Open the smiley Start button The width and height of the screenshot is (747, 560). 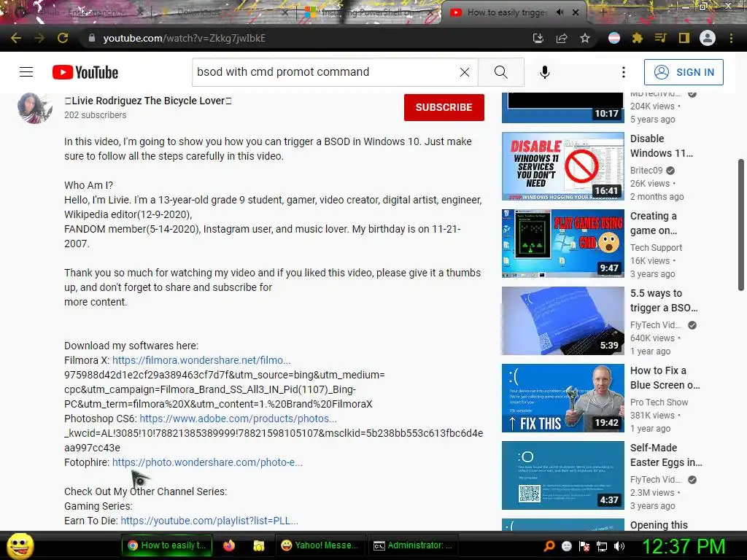(x=20, y=545)
